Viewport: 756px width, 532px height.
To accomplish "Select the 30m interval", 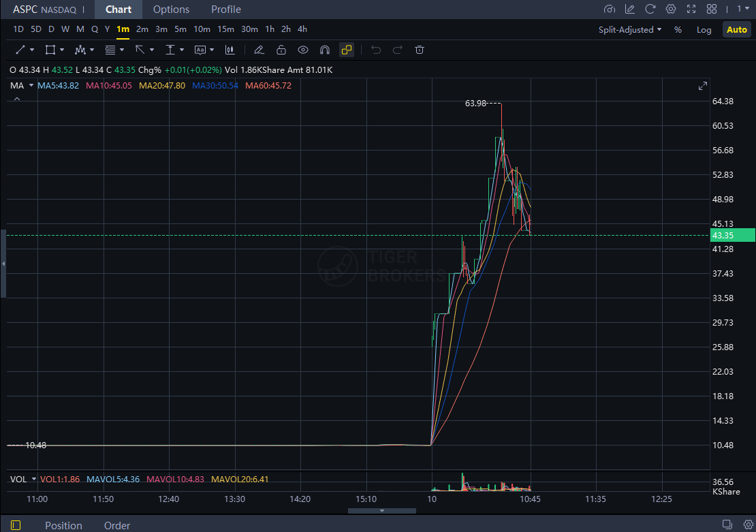I will pos(249,29).
